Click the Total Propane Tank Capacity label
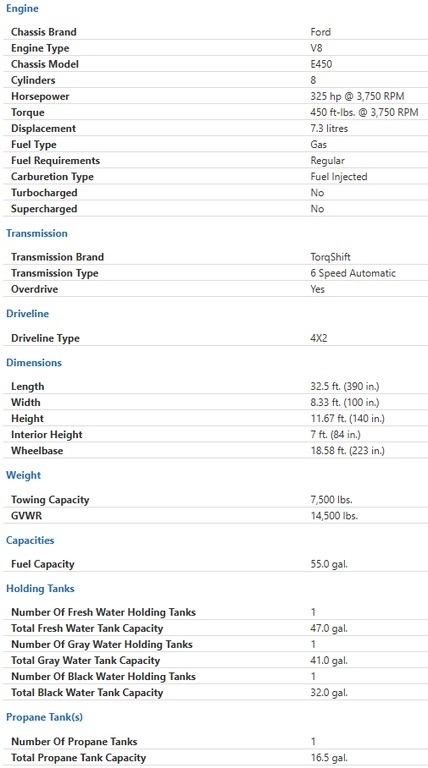 pos(78,758)
